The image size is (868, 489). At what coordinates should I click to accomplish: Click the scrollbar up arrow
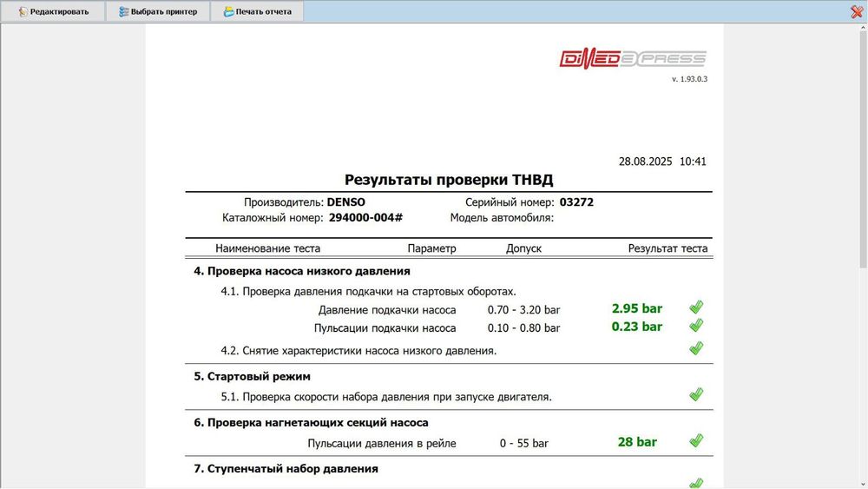(863, 27)
